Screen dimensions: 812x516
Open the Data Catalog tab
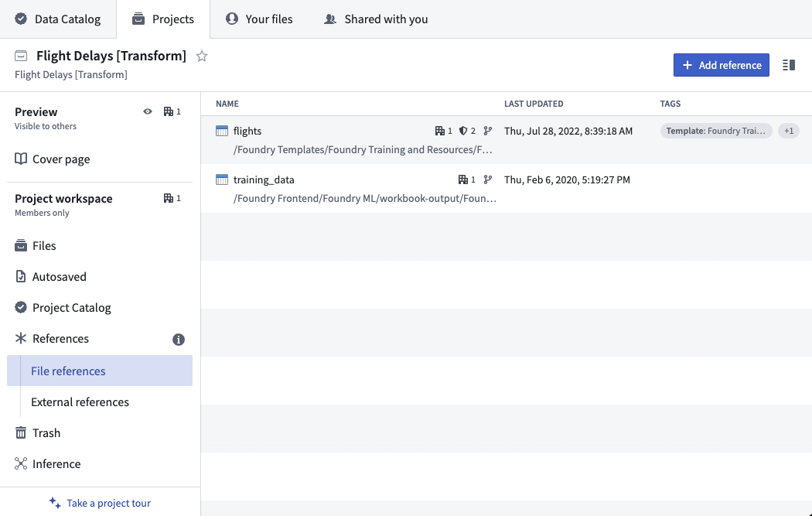[x=58, y=19]
